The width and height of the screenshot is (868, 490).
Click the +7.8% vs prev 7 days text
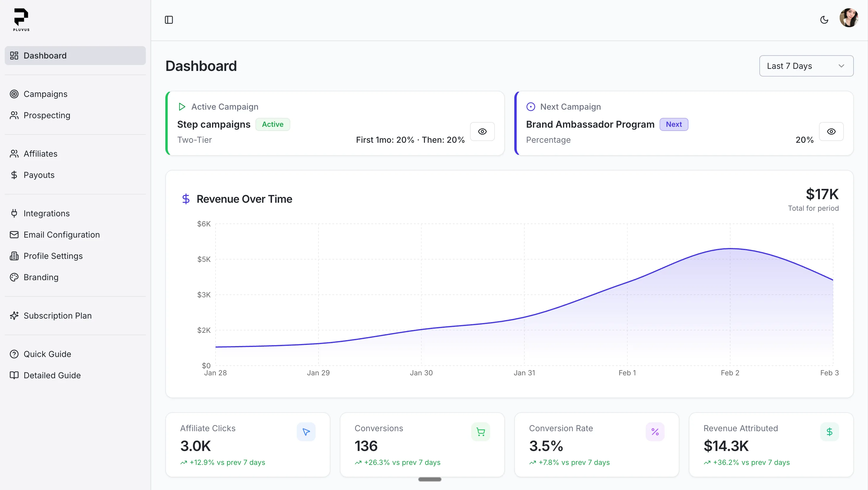tap(574, 462)
